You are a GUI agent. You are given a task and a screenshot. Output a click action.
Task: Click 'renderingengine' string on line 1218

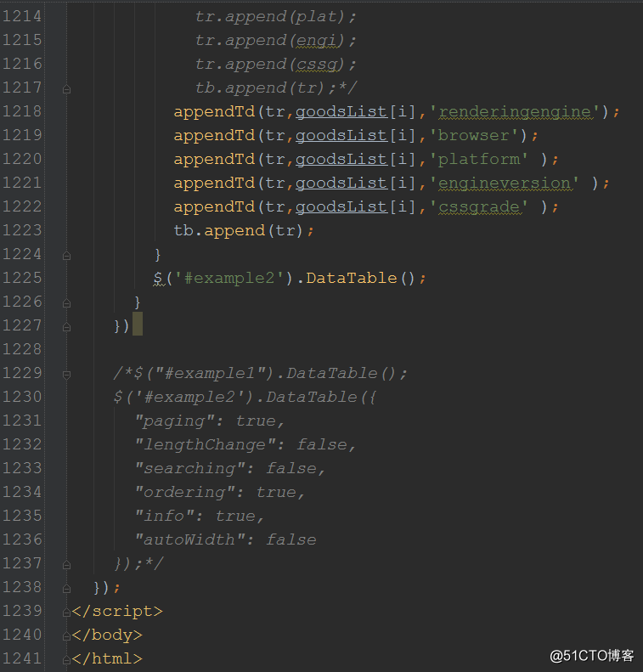point(515,112)
